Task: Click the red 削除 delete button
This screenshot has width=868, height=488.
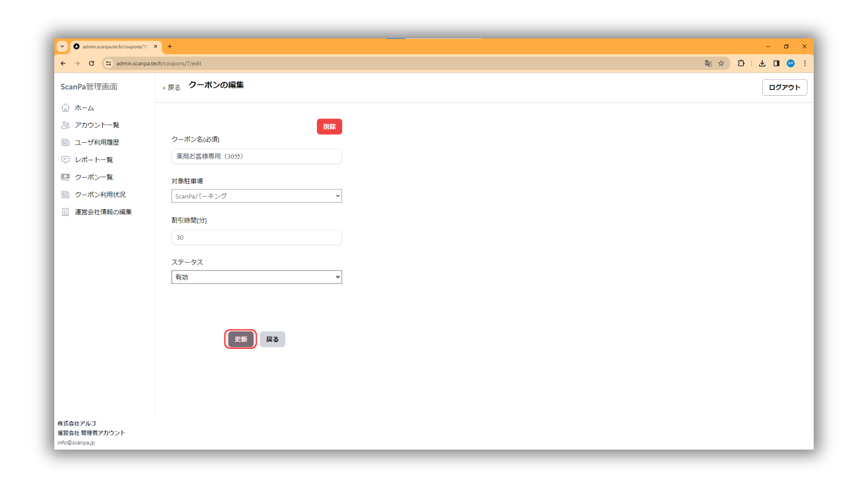Action: (329, 127)
